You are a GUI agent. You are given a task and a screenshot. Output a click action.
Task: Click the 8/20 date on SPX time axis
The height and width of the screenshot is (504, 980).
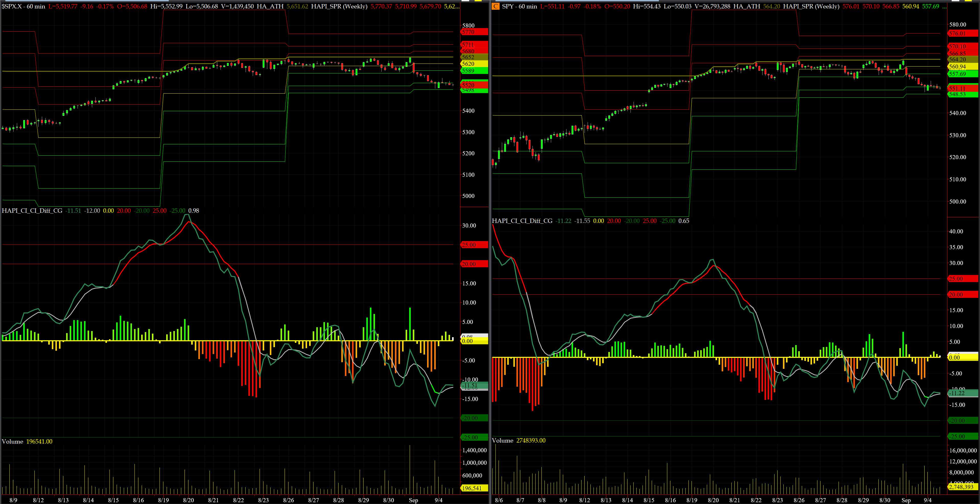click(188, 500)
